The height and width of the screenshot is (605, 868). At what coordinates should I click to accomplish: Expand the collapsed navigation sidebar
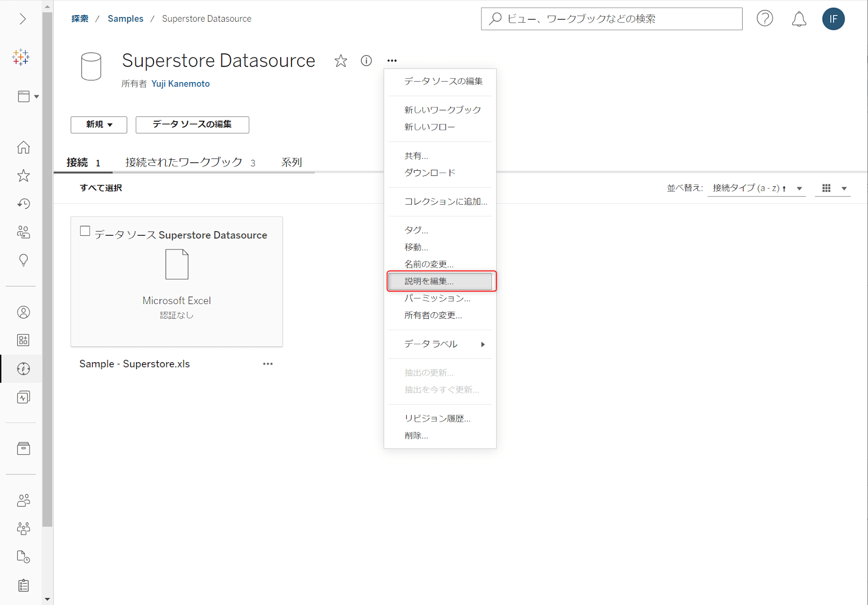23,19
